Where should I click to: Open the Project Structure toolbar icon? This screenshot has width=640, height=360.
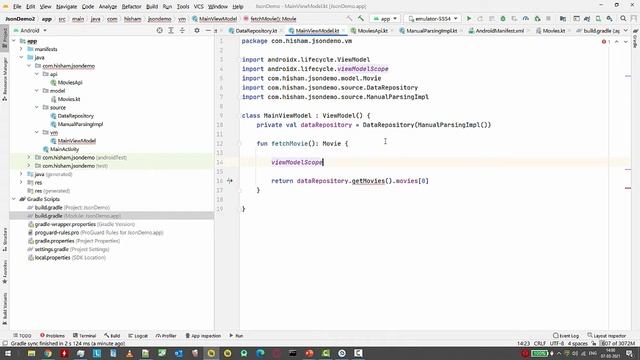coord(563,19)
